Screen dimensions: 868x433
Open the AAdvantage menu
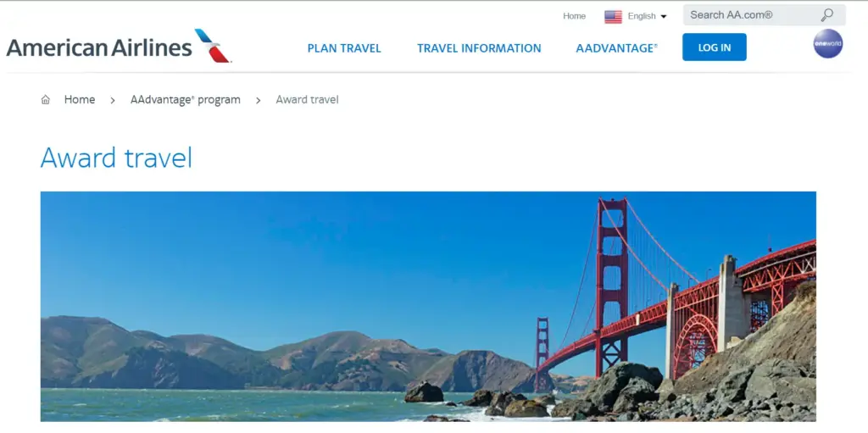tap(617, 48)
